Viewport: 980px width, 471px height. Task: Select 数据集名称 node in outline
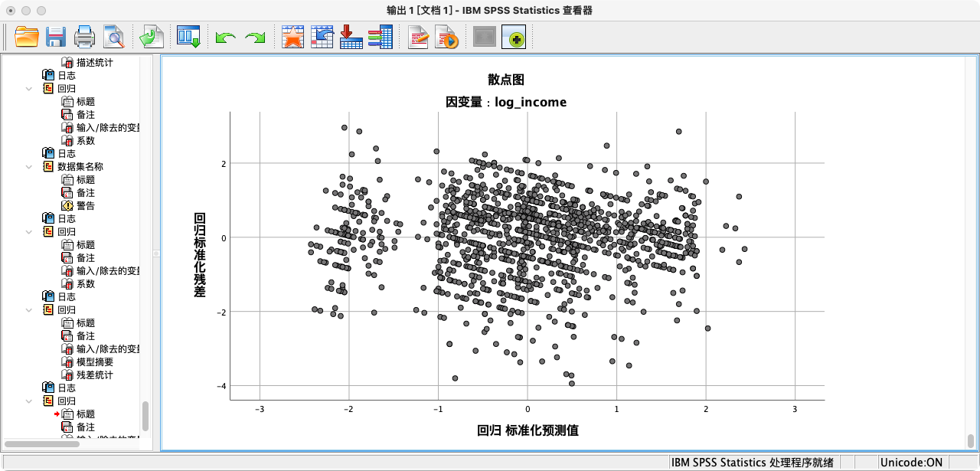tap(80, 166)
